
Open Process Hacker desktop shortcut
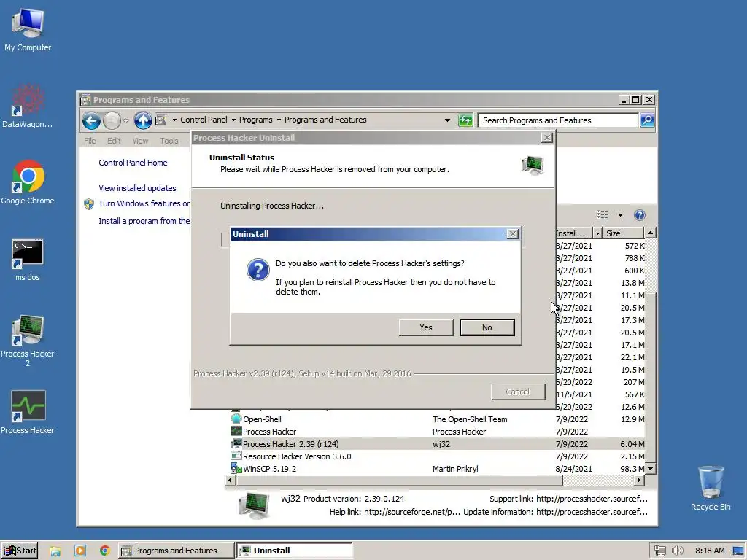(x=28, y=413)
